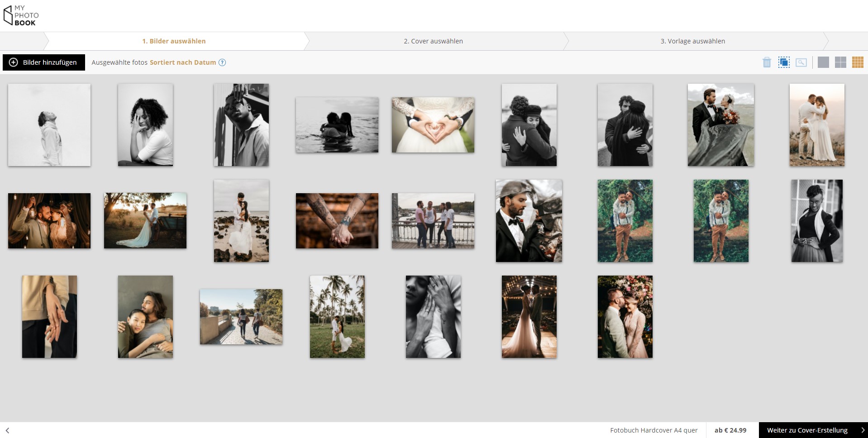Switch to small grid thumbnail view

(x=858, y=62)
